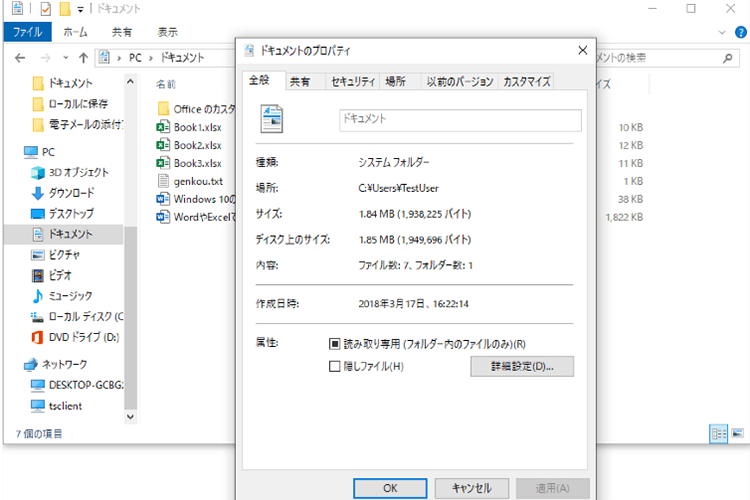Screen dimensions: 750x500
Task: Toggle the 読み取り専用 checkbox
Action: pyautogui.click(x=334, y=344)
